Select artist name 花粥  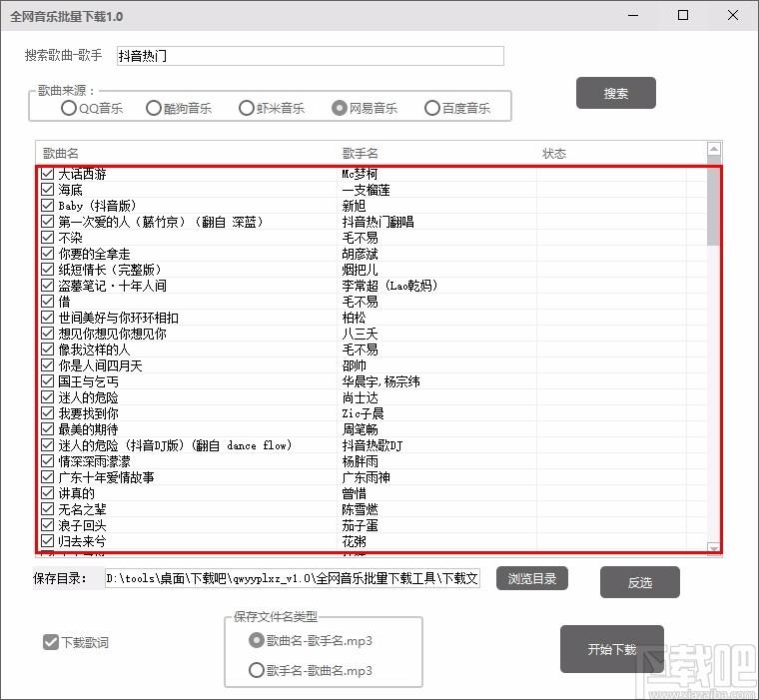tap(354, 541)
